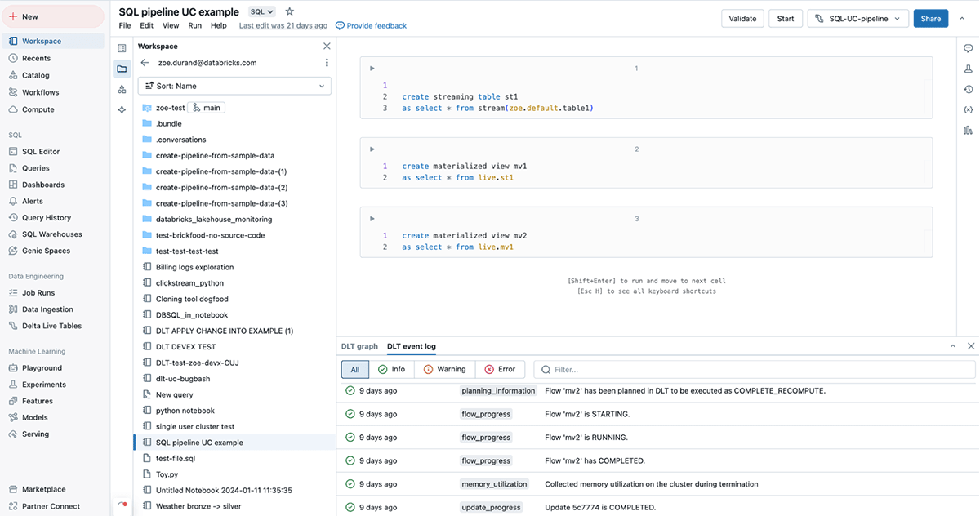This screenshot has width=980, height=516.
Task: Open version history icon in right sidebar
Action: (x=968, y=90)
